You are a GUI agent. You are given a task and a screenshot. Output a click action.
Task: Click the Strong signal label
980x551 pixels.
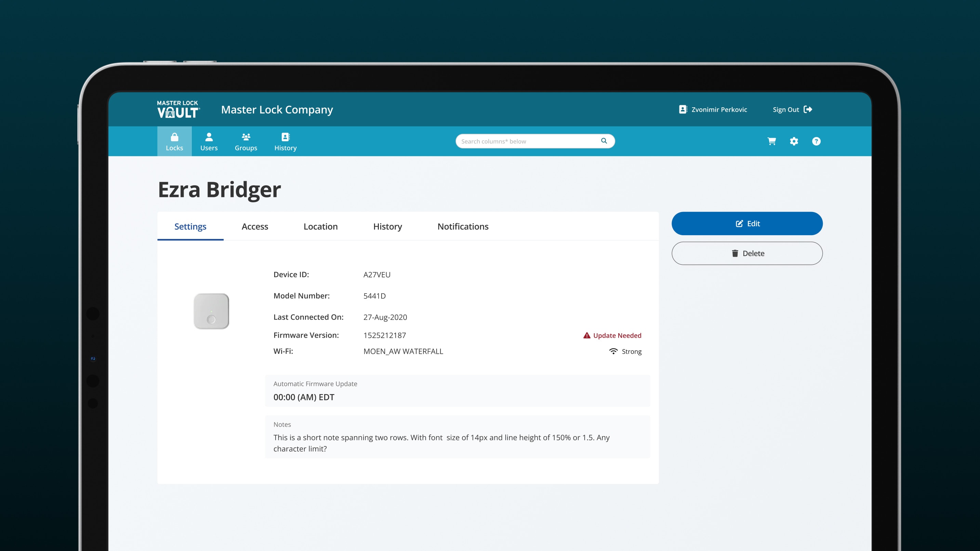[x=632, y=352]
